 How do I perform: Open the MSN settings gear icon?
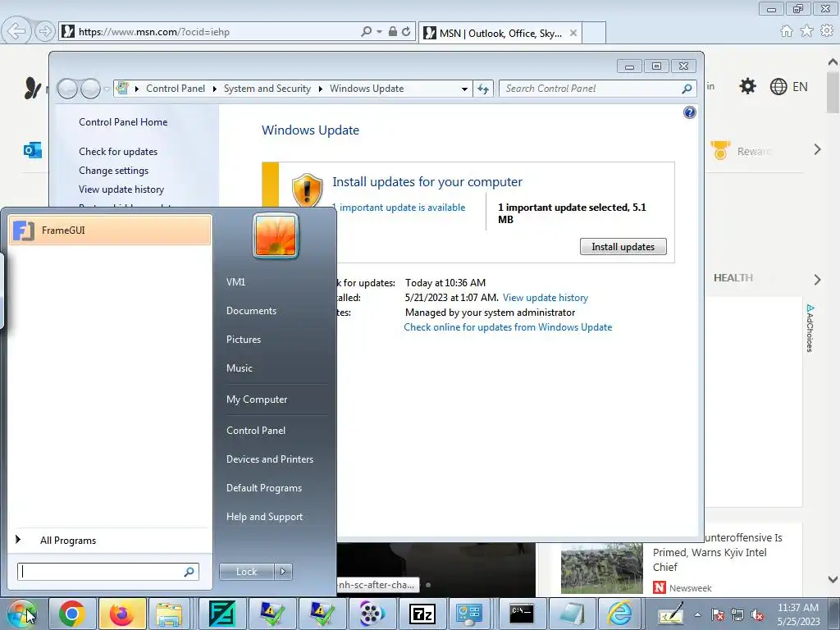(x=747, y=86)
